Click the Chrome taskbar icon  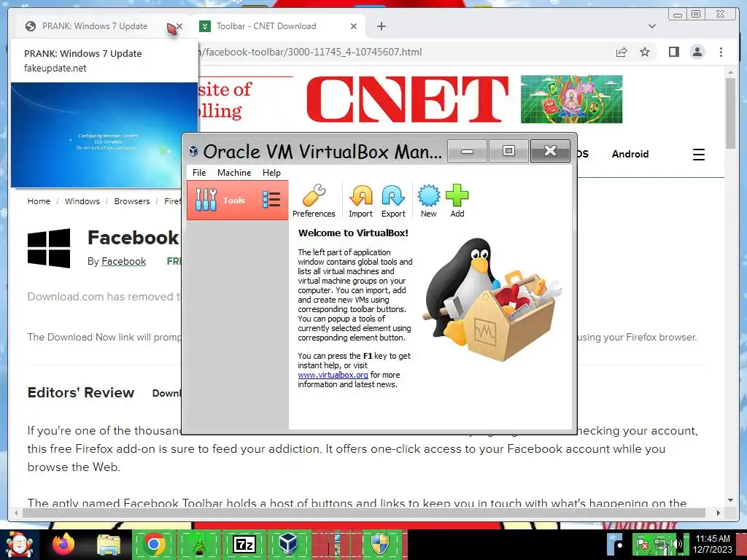153,544
